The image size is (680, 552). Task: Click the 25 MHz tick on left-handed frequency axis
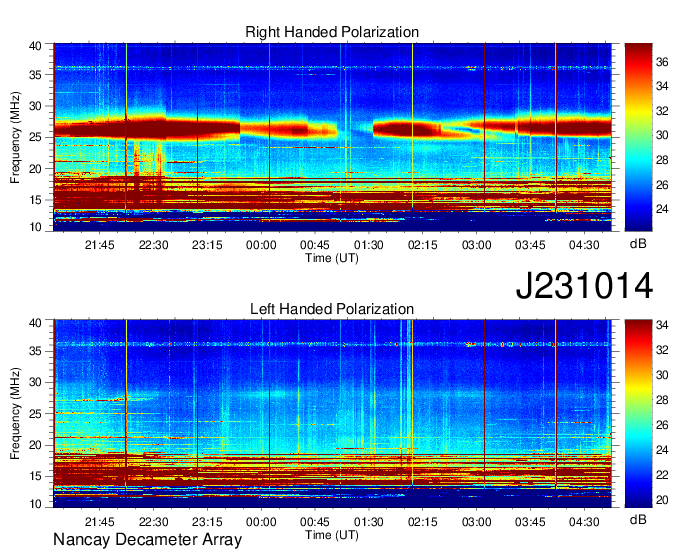click(x=35, y=414)
